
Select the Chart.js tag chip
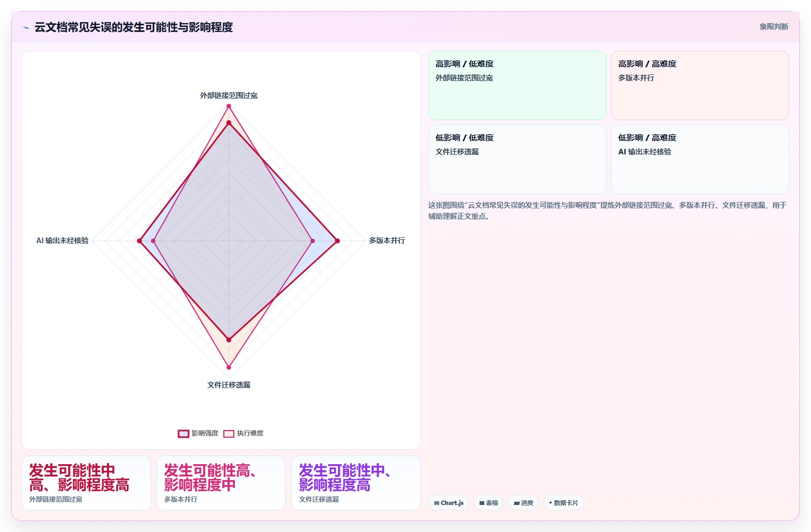[x=449, y=503]
